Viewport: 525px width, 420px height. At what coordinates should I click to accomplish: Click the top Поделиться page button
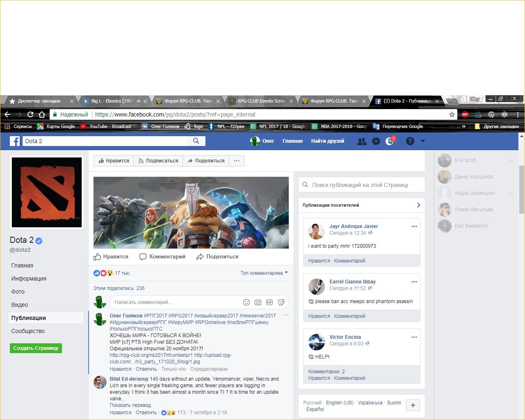(206, 161)
